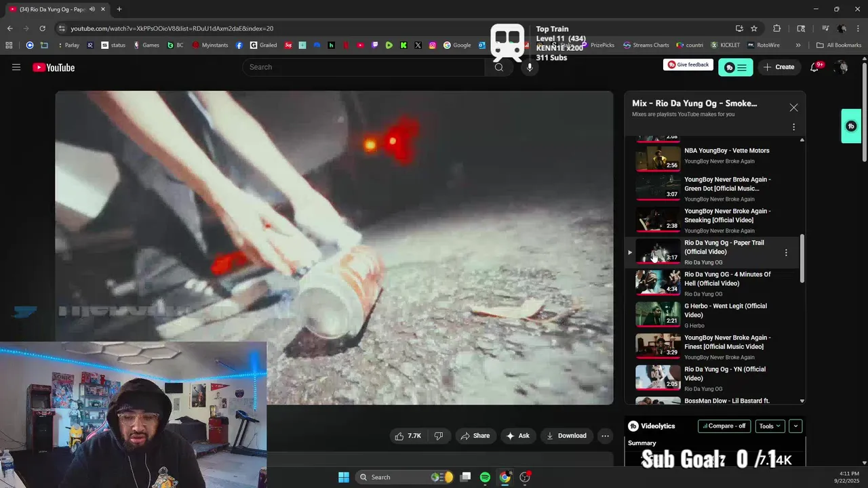Open Mix playlist options three-dot menu

pos(793,127)
